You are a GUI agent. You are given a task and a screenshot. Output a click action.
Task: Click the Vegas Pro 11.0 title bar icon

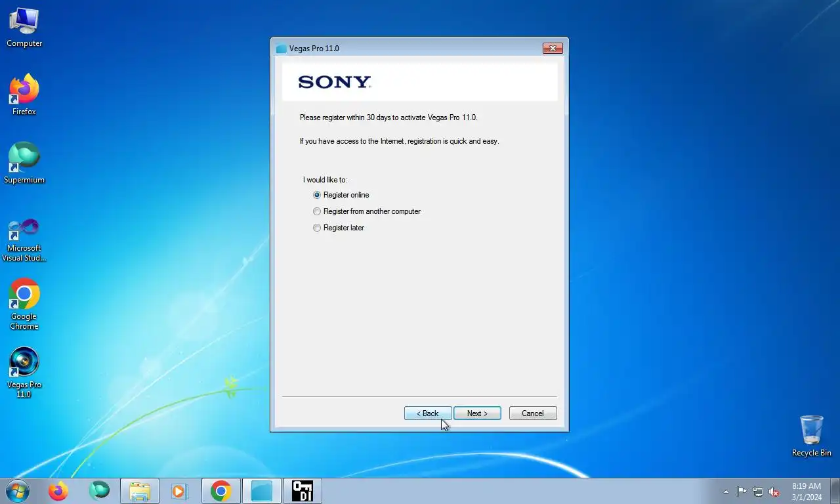click(282, 49)
